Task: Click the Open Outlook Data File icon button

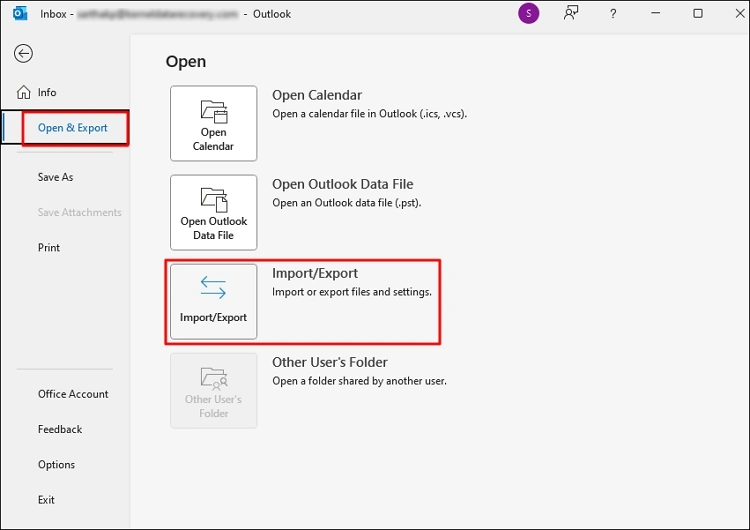Action: click(x=213, y=212)
